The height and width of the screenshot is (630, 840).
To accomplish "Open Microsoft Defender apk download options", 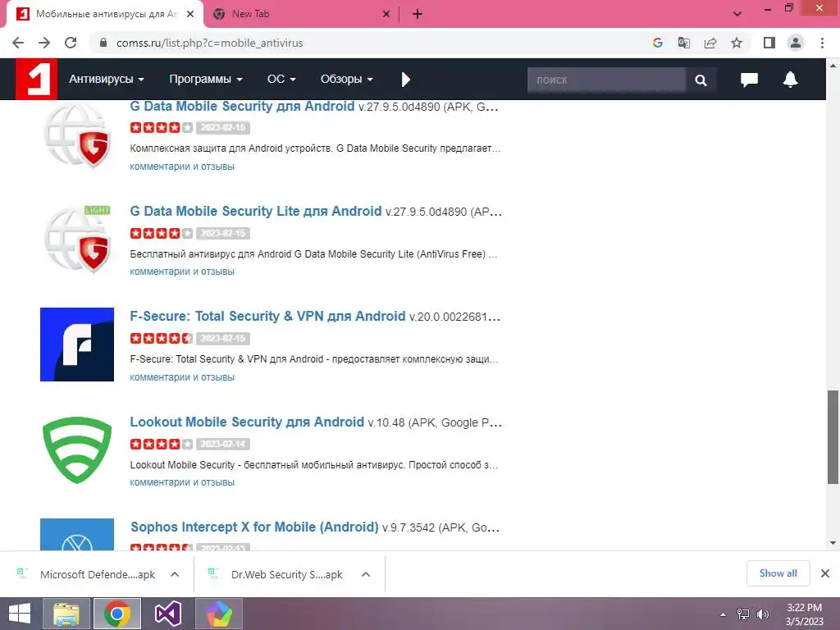I will tap(175, 574).
